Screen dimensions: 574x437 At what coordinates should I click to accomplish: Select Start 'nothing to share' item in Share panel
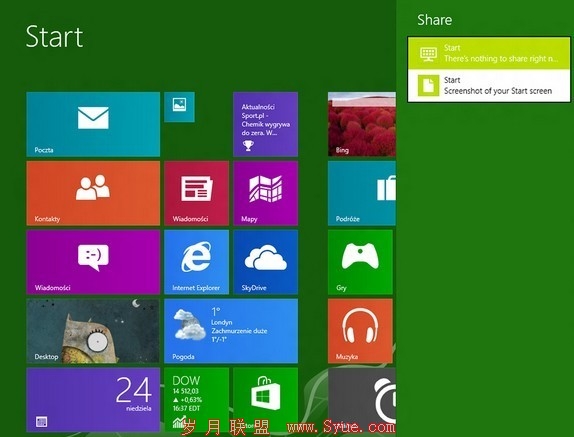coord(489,53)
